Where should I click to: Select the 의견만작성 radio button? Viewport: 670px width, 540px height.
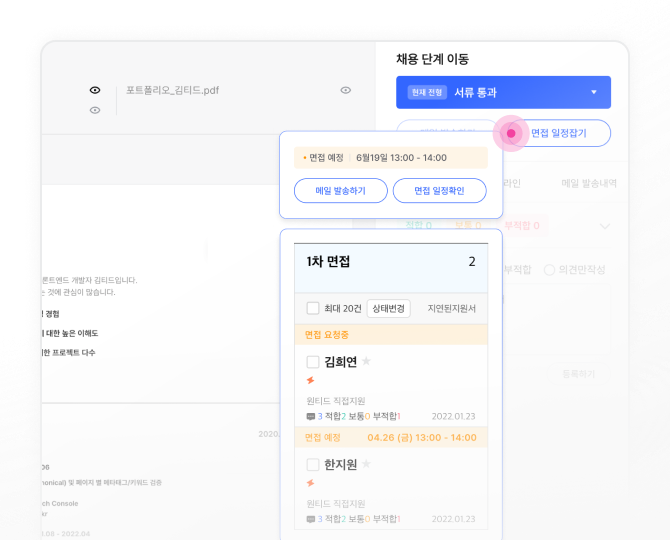click(549, 270)
